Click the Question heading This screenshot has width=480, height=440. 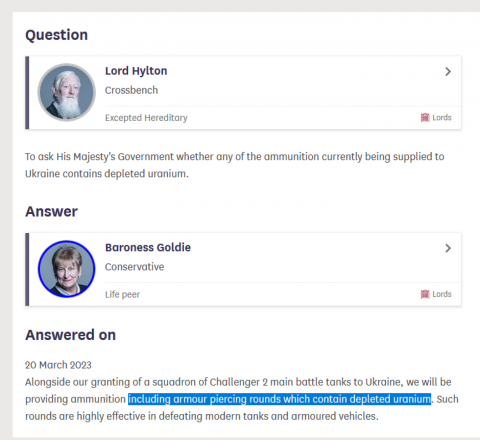coord(57,35)
